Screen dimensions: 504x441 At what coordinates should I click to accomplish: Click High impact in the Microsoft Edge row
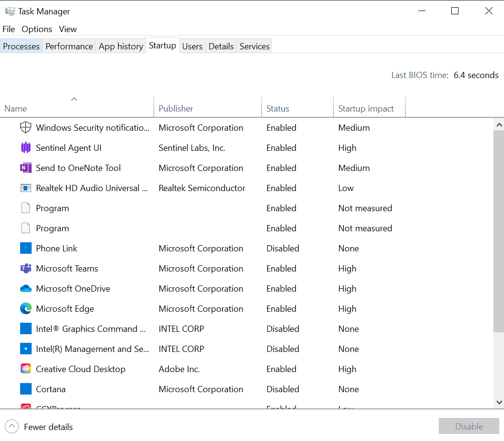point(347,309)
